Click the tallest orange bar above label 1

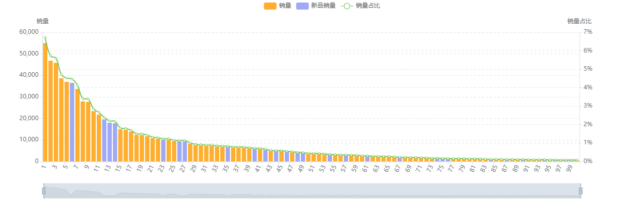coord(45,102)
